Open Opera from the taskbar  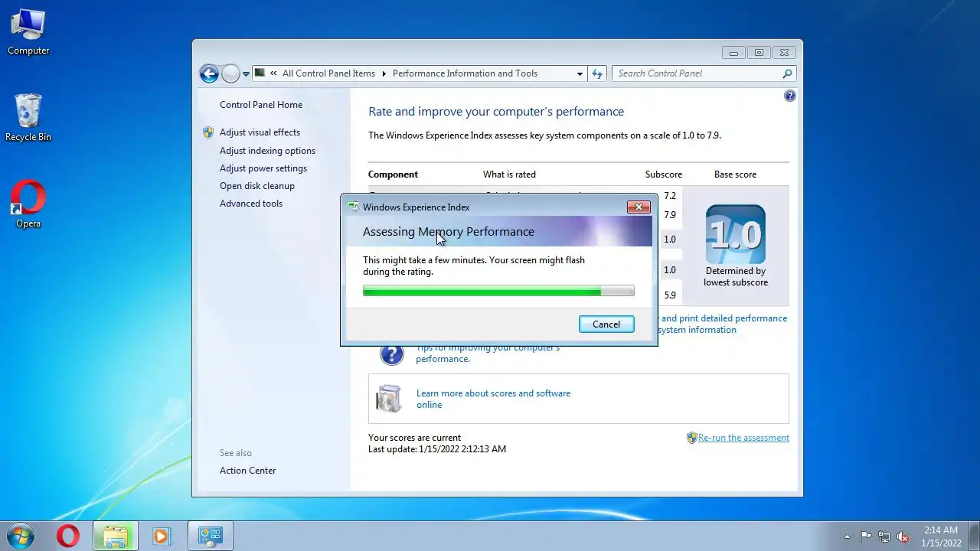click(68, 536)
